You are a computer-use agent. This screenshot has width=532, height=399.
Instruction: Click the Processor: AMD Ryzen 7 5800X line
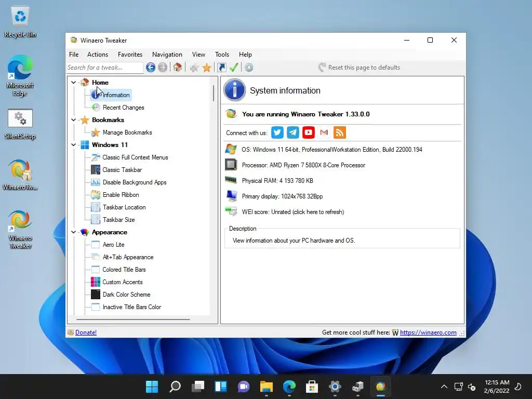[x=303, y=165]
